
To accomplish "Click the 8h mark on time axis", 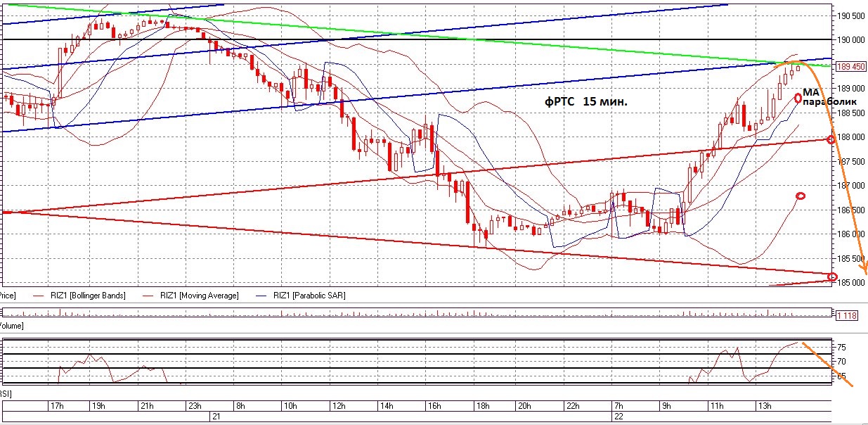I will click(x=240, y=406).
